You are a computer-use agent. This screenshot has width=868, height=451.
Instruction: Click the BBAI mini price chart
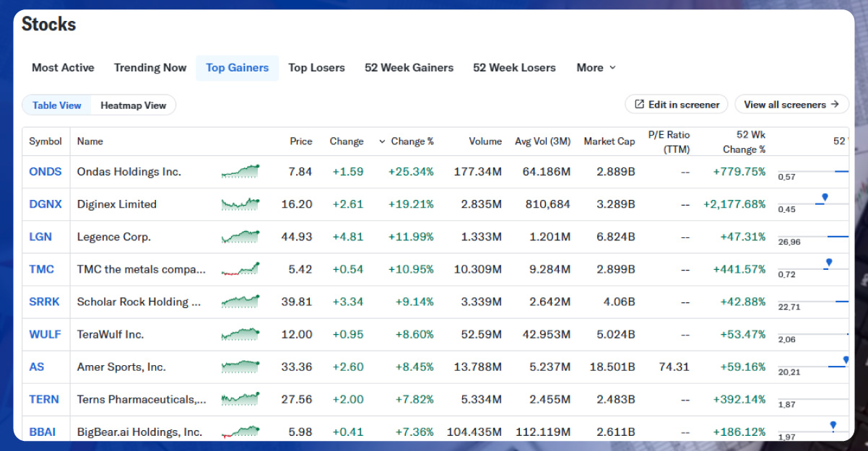(240, 432)
